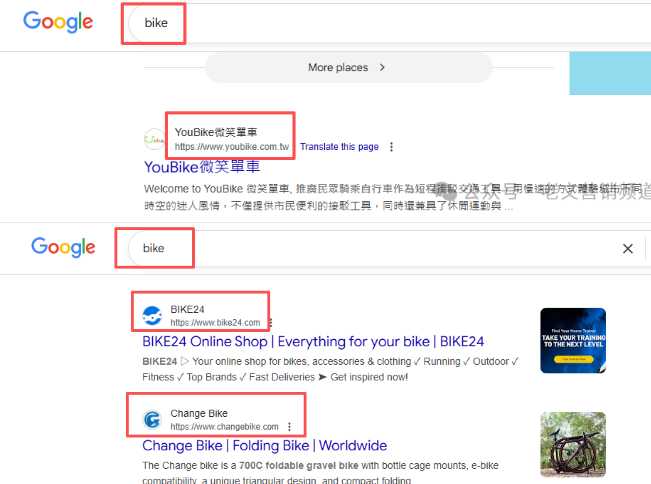The height and width of the screenshot is (484, 651).
Task: Click the folding bike thumbnail image
Action: (x=572, y=445)
